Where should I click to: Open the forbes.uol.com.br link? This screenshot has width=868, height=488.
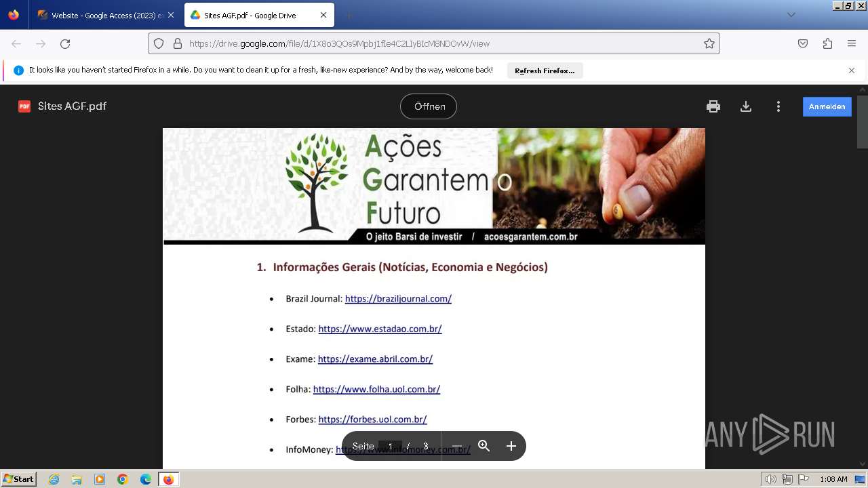[372, 420]
